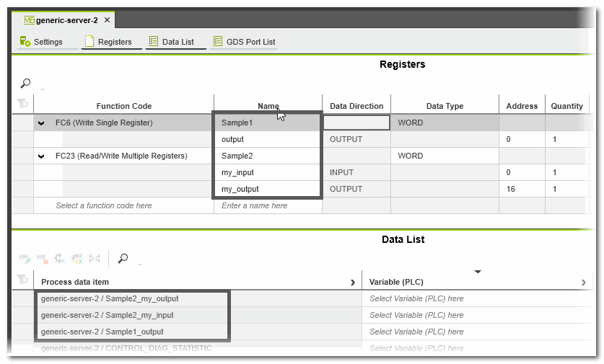Click 'Select a function code here' field
The height and width of the screenshot is (364, 604).
click(x=103, y=205)
